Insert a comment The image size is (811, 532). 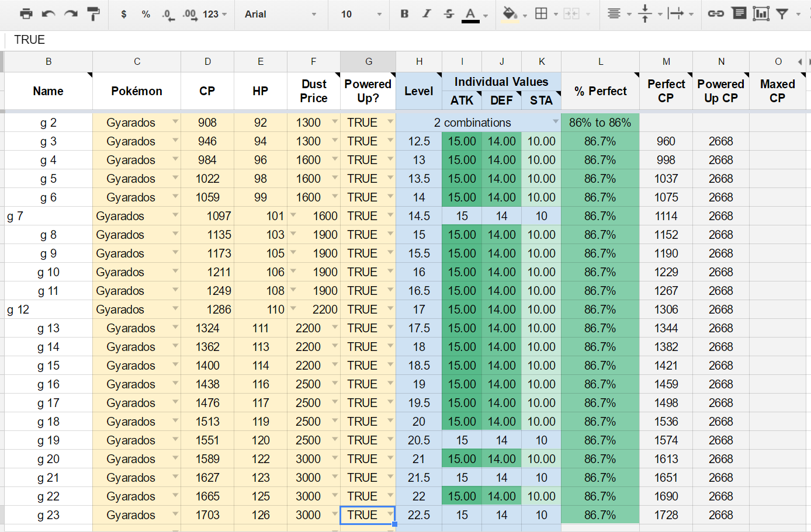(739, 13)
